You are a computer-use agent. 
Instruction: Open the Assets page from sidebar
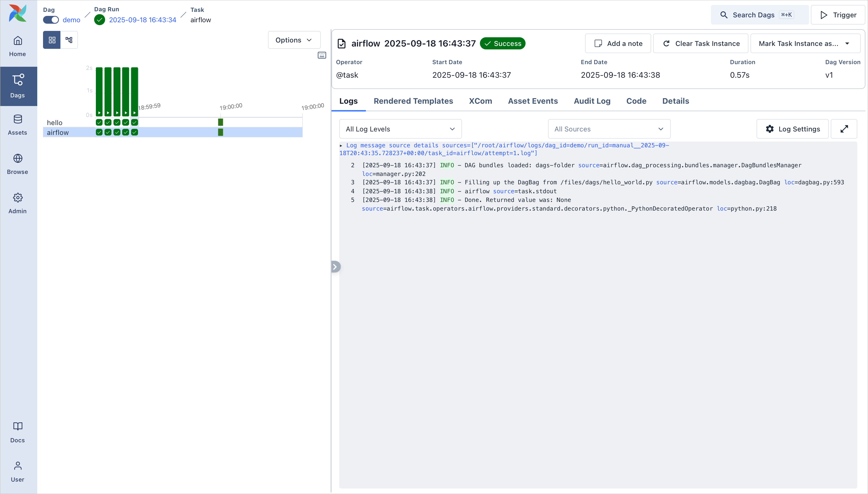point(18,125)
